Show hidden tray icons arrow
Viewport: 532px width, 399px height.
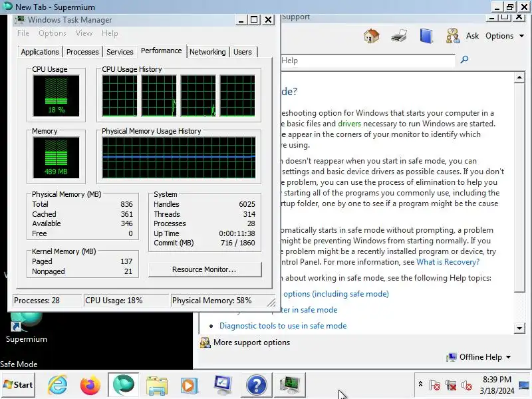point(420,384)
